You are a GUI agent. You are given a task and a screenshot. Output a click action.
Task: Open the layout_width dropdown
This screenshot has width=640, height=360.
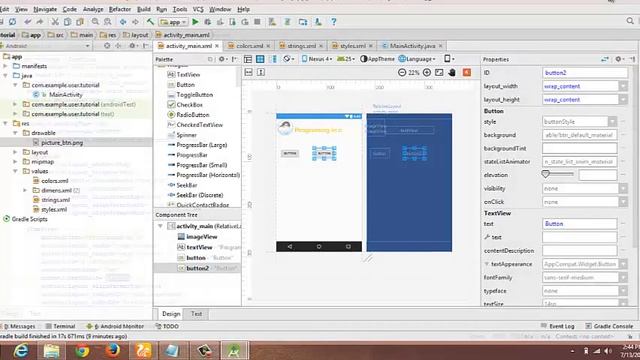click(x=623, y=86)
